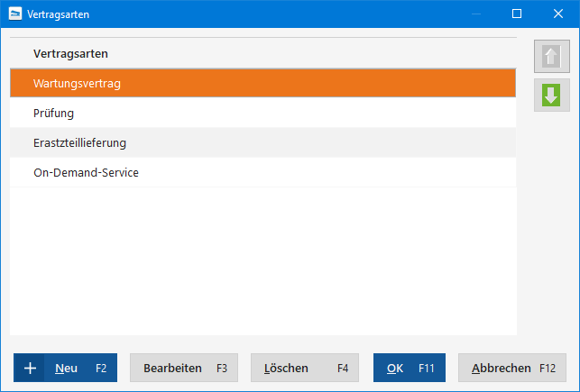Click the Vertragsarten title bar text
Image resolution: width=580 pixels, height=392 pixels.
coord(59,14)
